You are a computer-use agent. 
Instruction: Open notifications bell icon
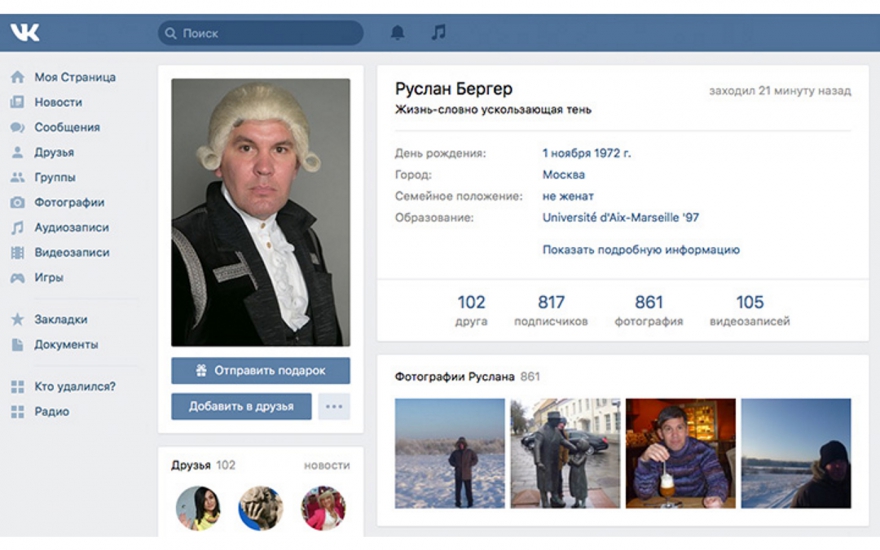pos(397,33)
